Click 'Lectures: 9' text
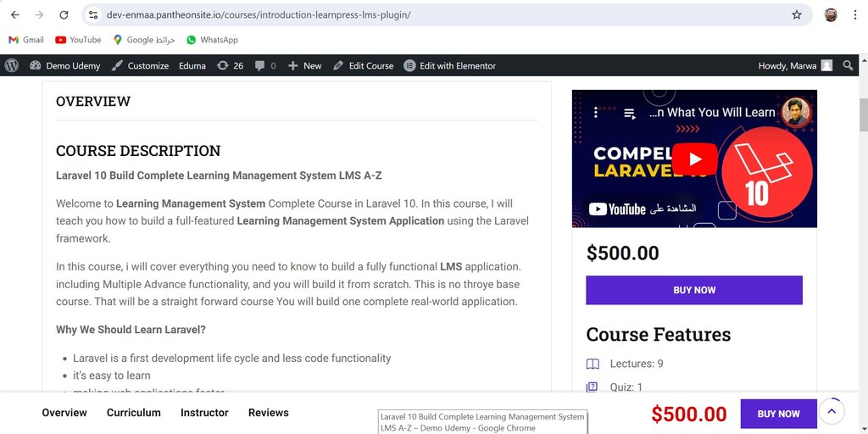 [637, 364]
